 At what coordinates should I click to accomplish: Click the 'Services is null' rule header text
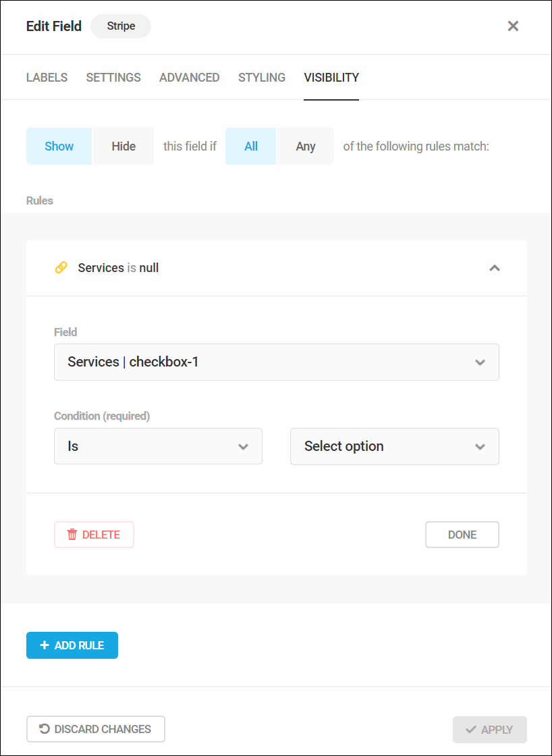(x=118, y=267)
